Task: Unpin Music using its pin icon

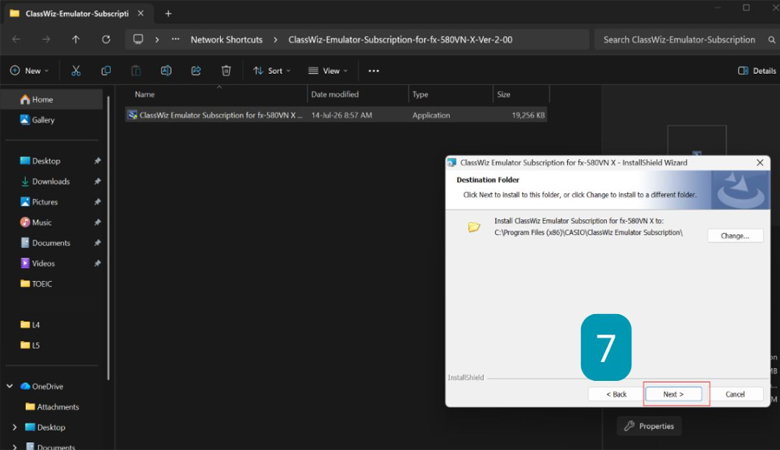Action: click(x=97, y=222)
